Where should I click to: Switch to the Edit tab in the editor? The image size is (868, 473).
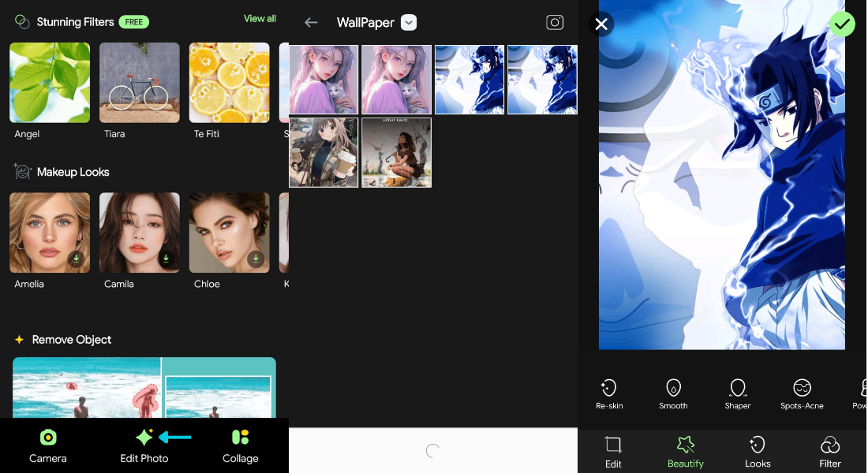tap(613, 452)
